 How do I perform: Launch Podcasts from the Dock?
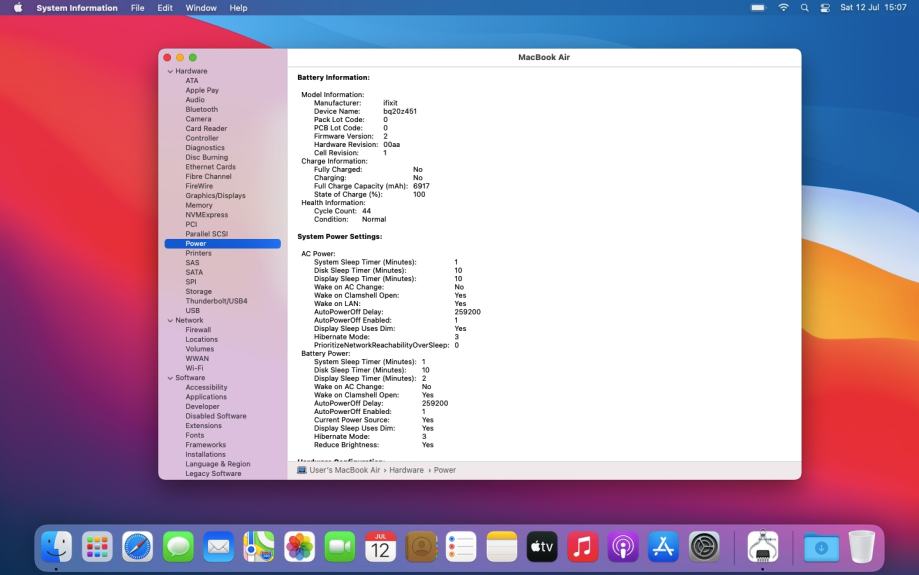623,546
